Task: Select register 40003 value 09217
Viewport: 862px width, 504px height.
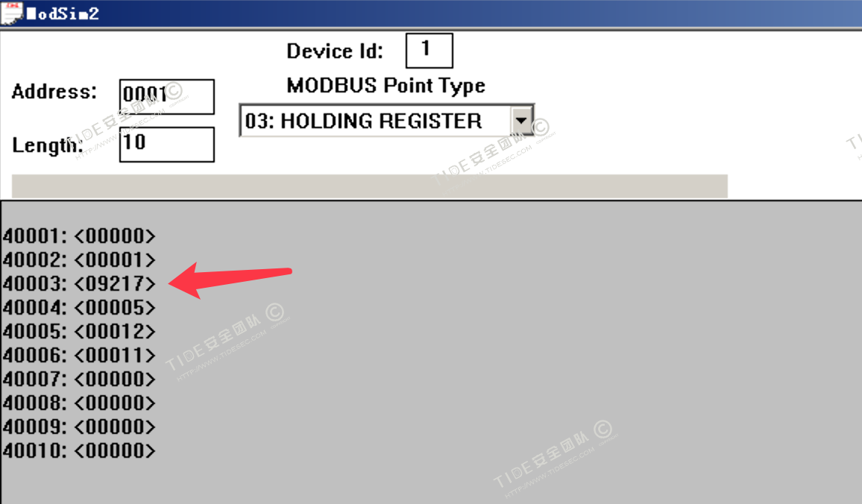Action: point(115,283)
